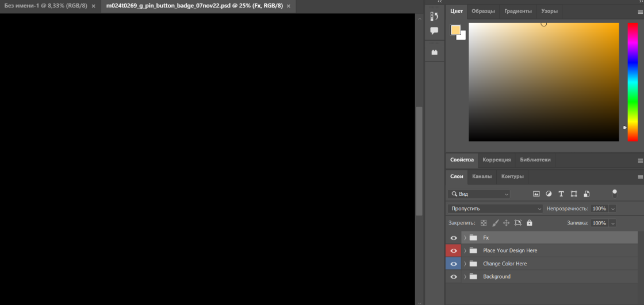Filter layers by smart object icon
This screenshot has height=305, width=644.
click(x=586, y=194)
